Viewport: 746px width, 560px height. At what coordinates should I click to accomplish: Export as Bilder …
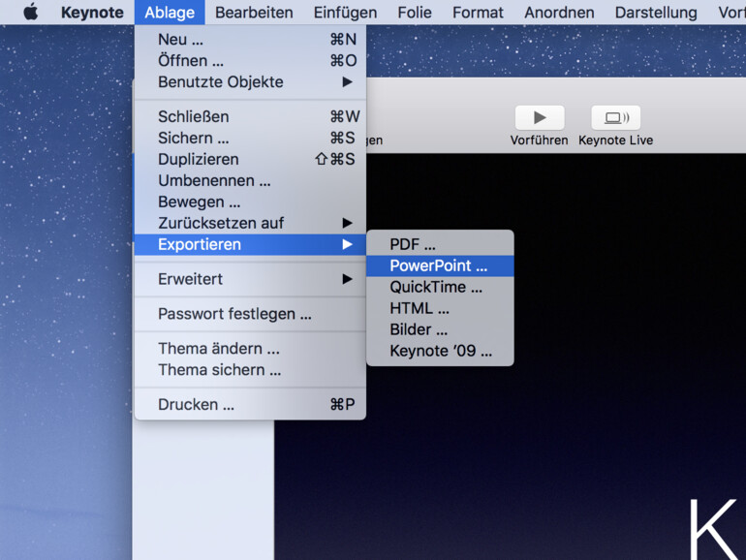point(440,329)
